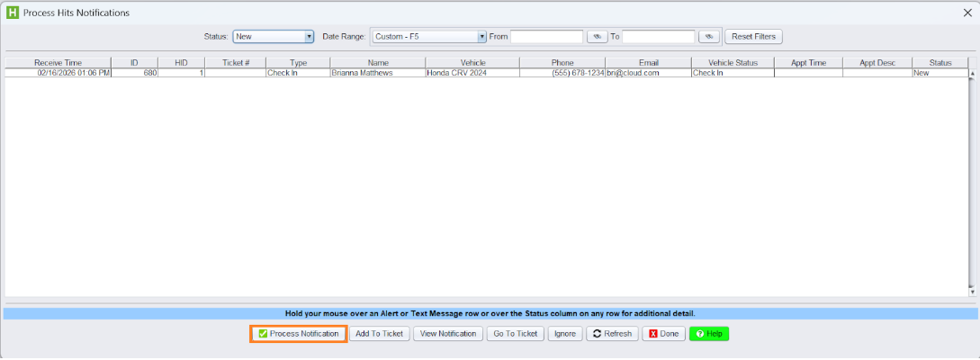980x360 pixels.
Task: Click inside the From date field
Action: tap(546, 37)
